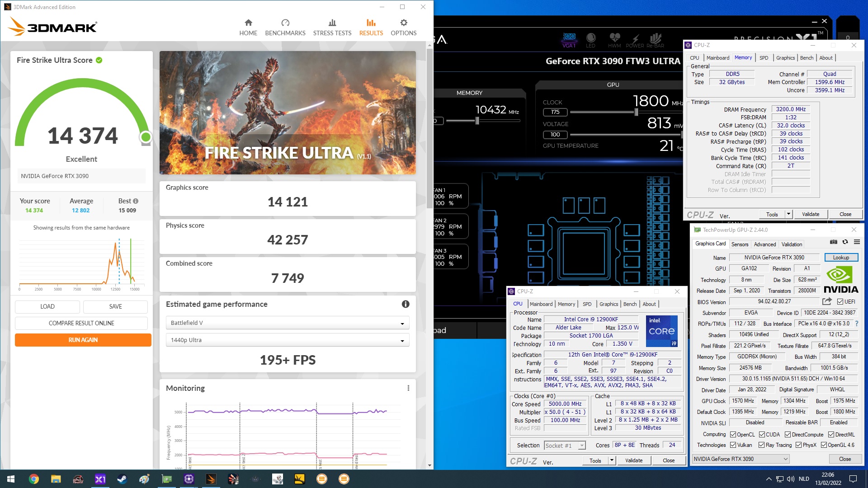This screenshot has height=488, width=868.
Task: Expand Tools dropdown arrow in lower CPU-Z
Action: coord(612,460)
